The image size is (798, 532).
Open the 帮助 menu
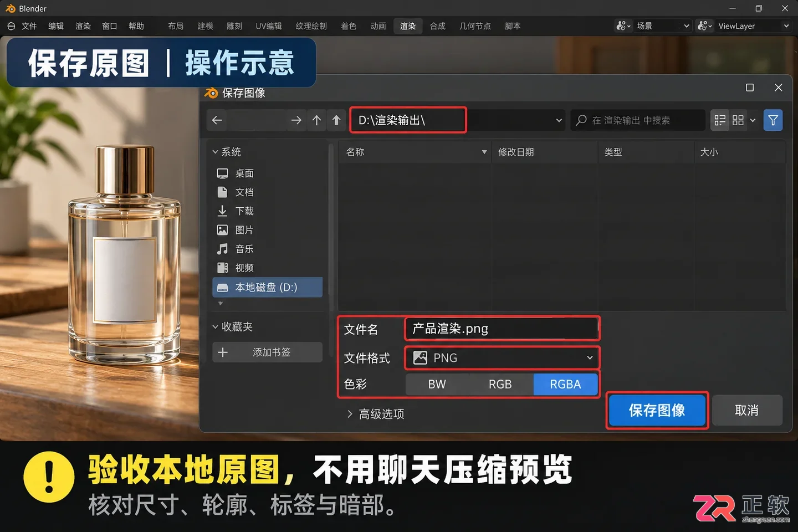(136, 26)
